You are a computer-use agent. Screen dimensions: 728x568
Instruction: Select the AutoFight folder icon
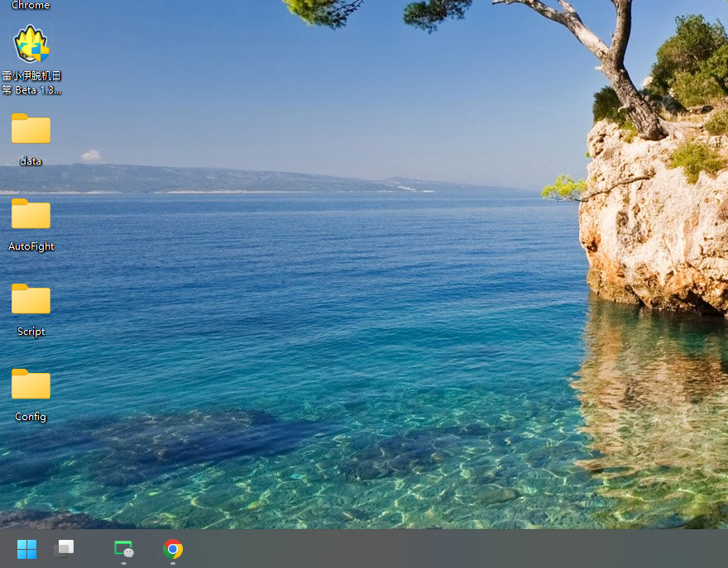coord(31,214)
